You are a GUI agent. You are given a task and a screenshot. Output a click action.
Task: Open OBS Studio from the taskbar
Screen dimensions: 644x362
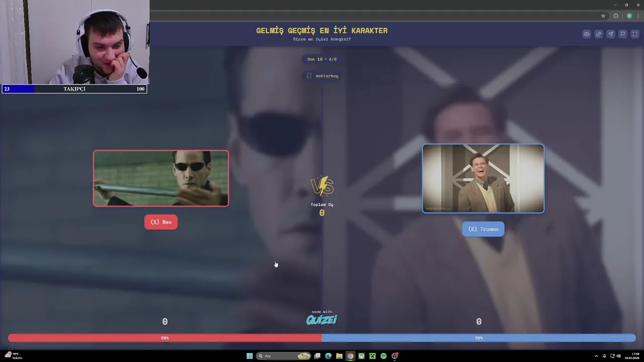[395, 356]
